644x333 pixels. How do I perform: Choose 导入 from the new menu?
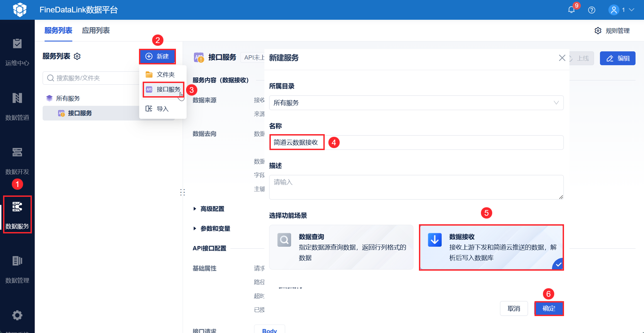pyautogui.click(x=163, y=109)
